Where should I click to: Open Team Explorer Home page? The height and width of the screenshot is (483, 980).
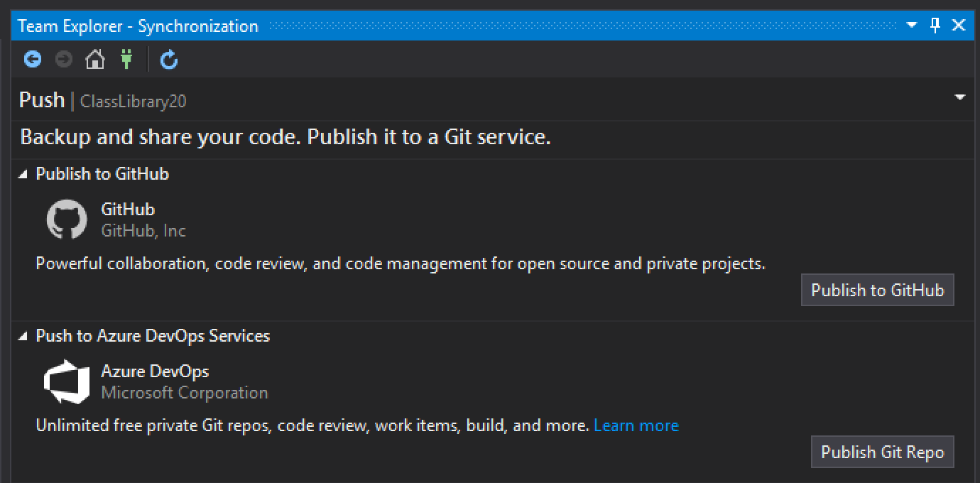(95, 59)
